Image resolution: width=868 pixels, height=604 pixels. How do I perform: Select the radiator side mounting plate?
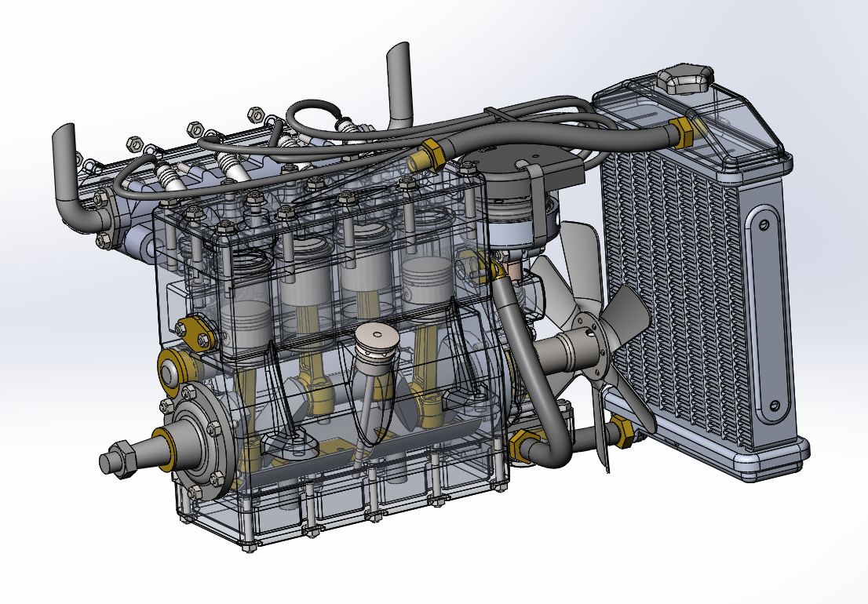768,316
